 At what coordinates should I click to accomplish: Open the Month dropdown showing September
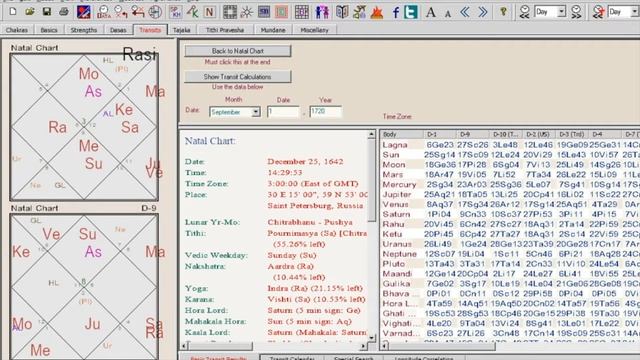tap(256, 112)
